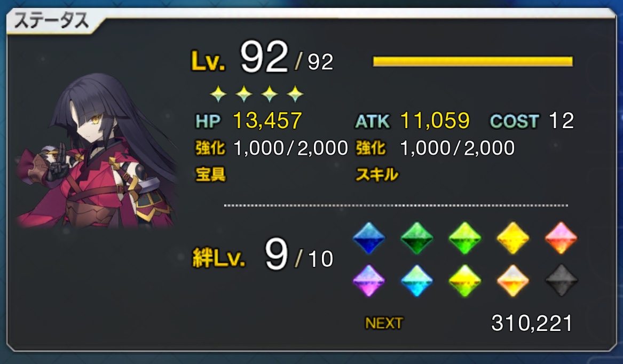Viewport: 623px width, 364px height.
Task: Select the purple bond gem
Action: (369, 281)
